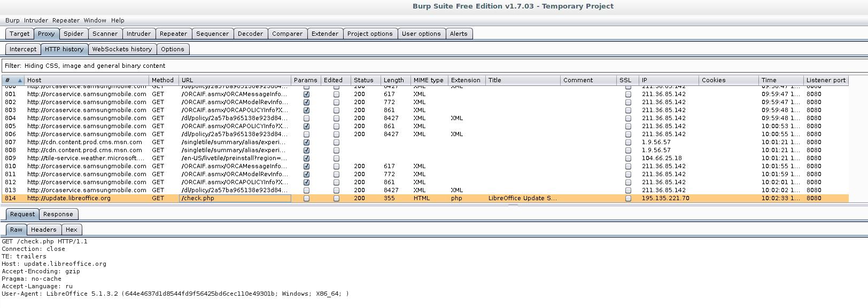Viewport: 868px width, 308px height.
Task: Open the WebSockets history sub-tab
Action: [x=122, y=49]
